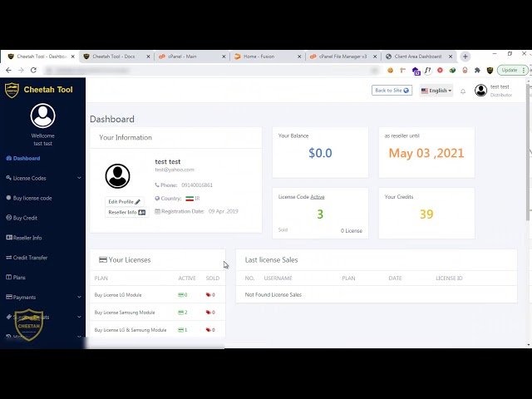
Task: Open Reseller Info in sidebar
Action: point(24,238)
